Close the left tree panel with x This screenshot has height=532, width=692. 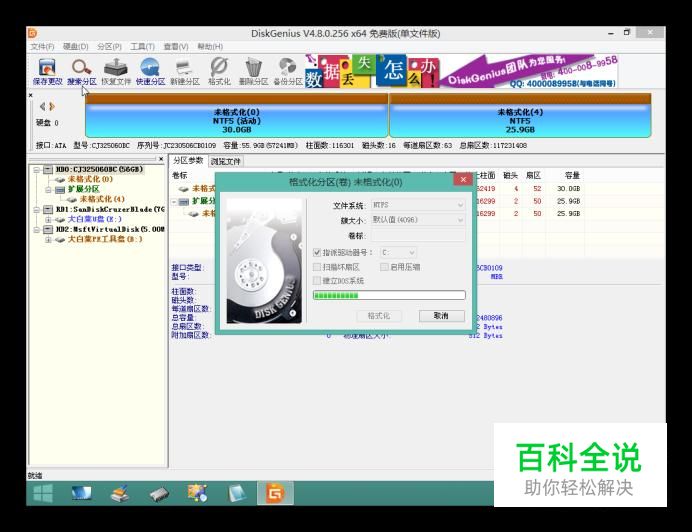point(161,158)
